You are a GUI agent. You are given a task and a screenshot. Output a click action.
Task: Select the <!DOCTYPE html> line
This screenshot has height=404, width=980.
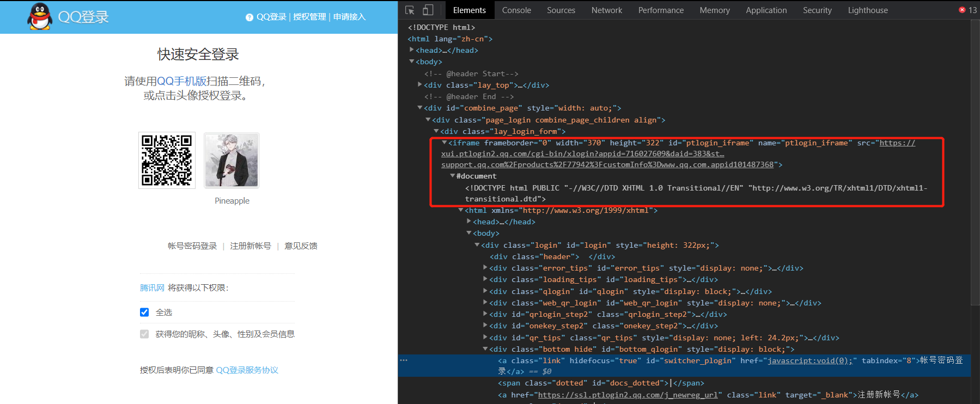click(441, 27)
